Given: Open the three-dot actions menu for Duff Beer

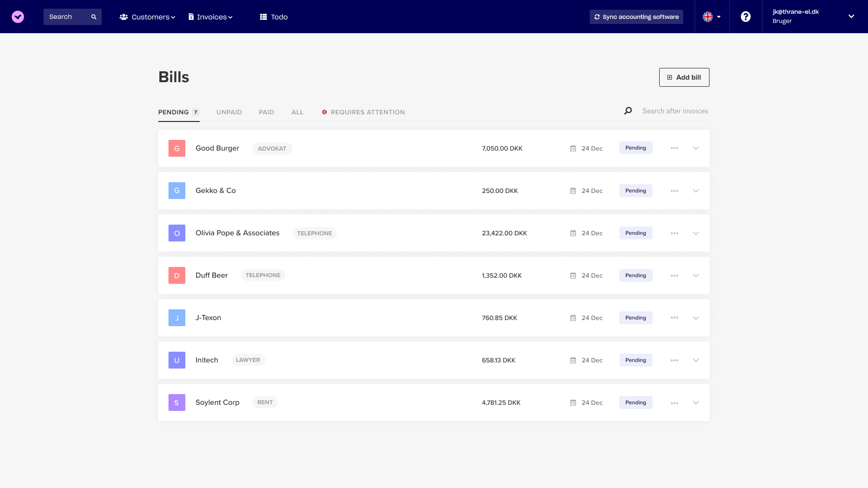Looking at the screenshot, I should tap(674, 275).
